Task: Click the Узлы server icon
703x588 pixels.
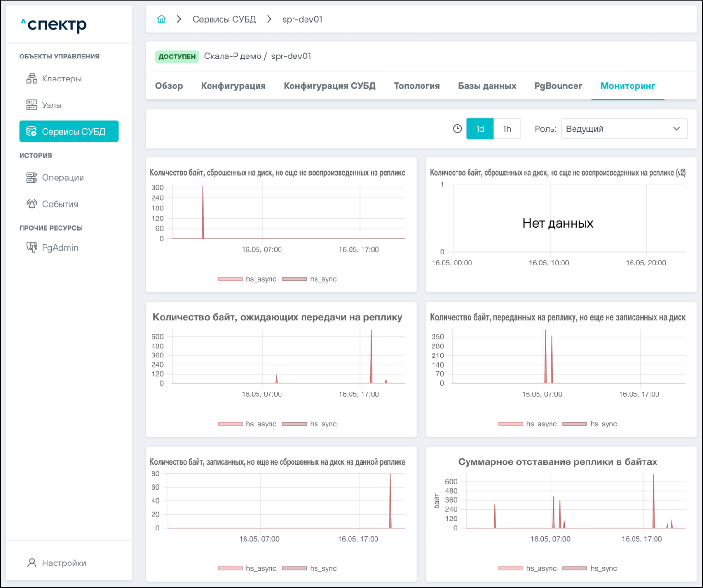Action: (32, 105)
